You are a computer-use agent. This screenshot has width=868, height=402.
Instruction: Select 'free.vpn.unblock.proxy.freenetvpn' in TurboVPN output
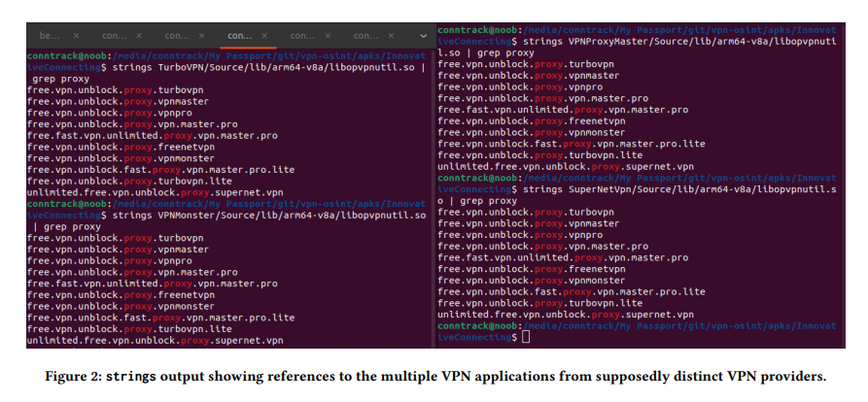pyautogui.click(x=121, y=147)
